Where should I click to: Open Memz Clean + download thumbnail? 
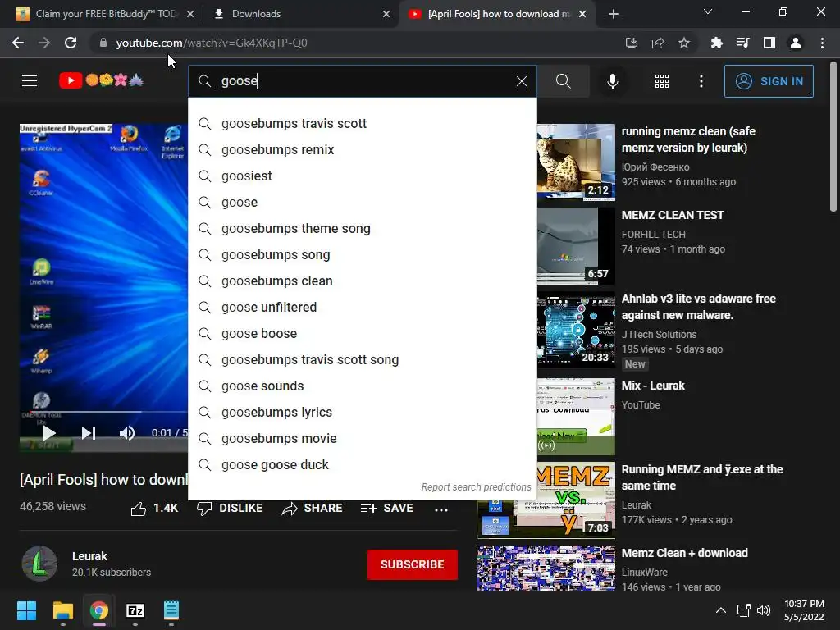[x=546, y=568]
